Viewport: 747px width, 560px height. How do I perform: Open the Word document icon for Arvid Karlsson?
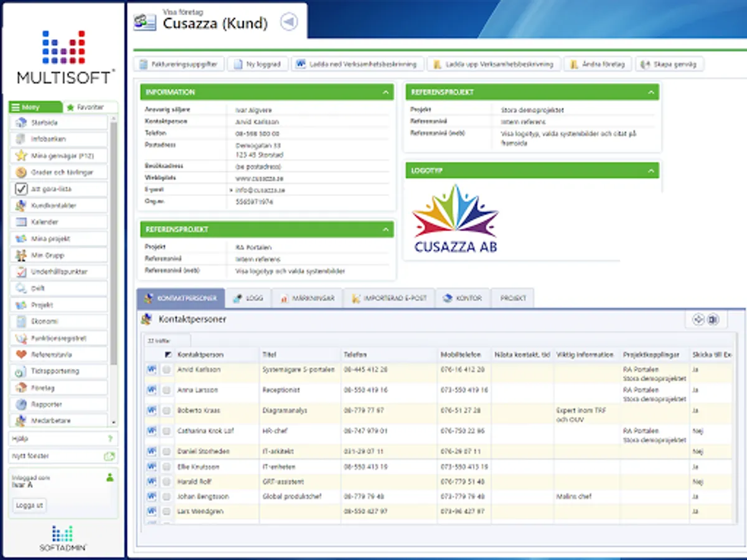(151, 370)
